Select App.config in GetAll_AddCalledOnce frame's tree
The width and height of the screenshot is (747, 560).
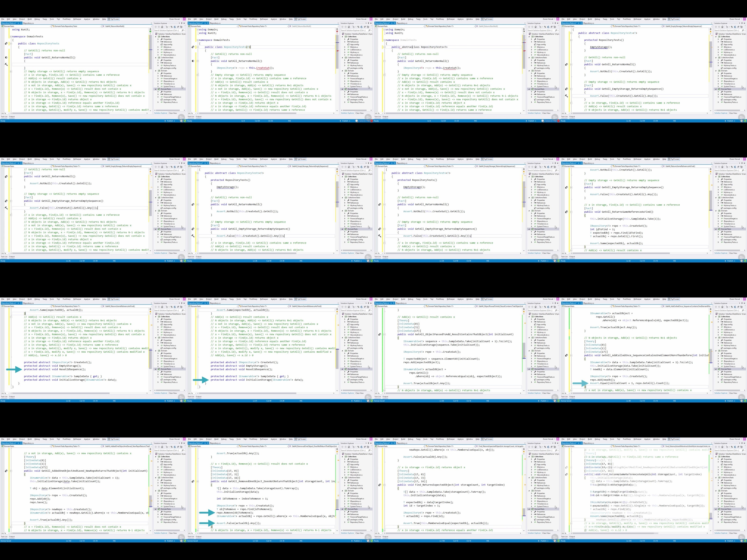(x=728, y=324)
